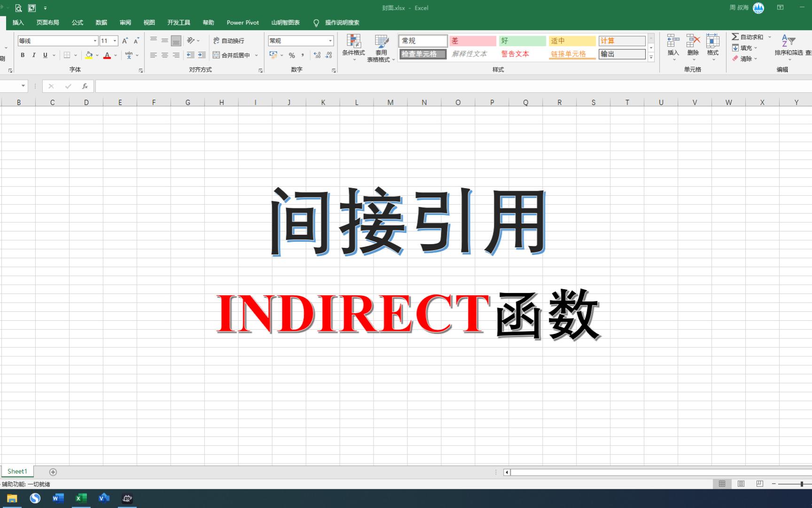Screen dimensions: 812x508
Task: Open font name dropdown 等线
Action: coord(95,41)
